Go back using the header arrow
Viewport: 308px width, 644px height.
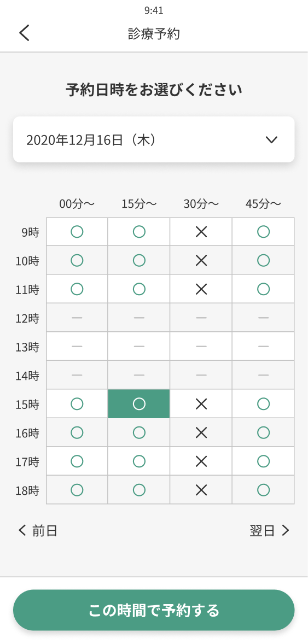24,33
